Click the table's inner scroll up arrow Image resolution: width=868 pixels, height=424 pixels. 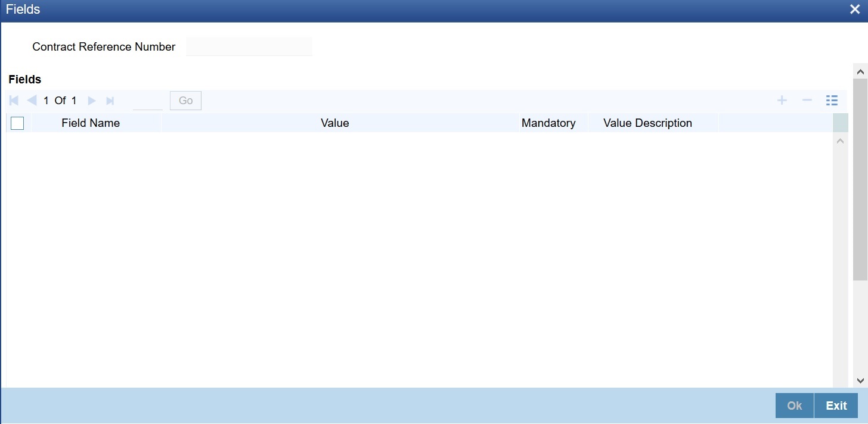coord(841,141)
